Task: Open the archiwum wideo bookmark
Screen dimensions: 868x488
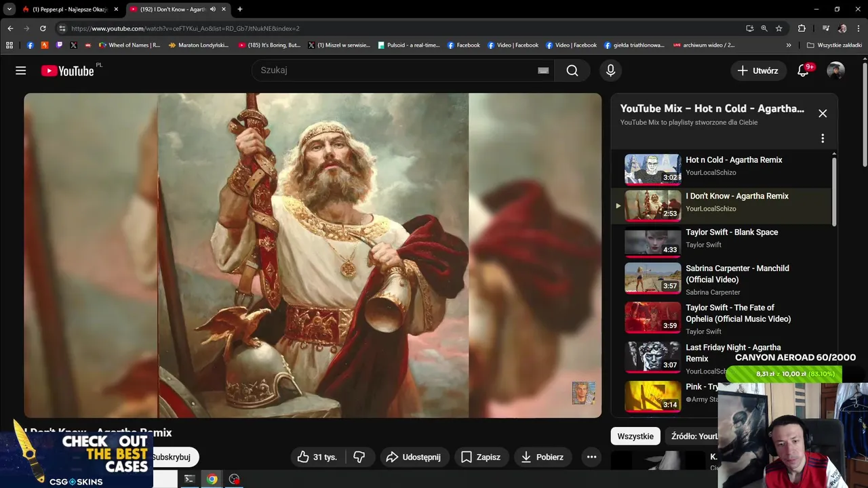Action: (704, 45)
